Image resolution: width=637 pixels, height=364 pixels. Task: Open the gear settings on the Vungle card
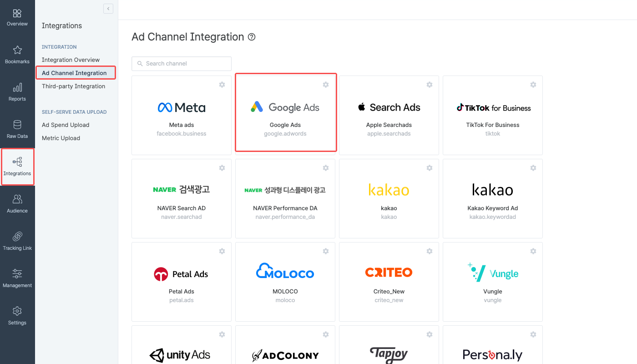tap(533, 251)
